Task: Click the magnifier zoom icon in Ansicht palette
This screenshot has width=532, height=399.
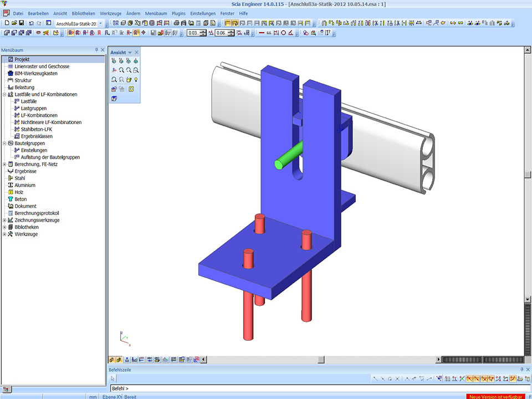Action: click(121, 70)
